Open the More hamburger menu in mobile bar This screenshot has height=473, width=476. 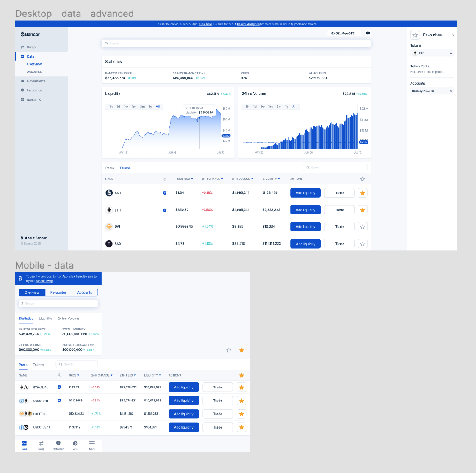point(92,443)
